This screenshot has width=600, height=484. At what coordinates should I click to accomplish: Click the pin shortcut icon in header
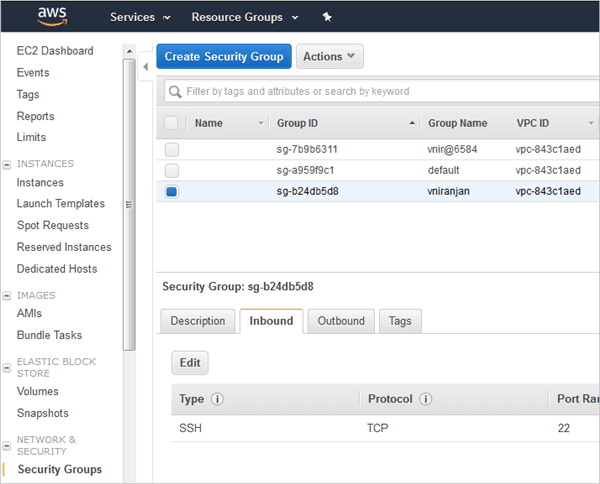(326, 17)
